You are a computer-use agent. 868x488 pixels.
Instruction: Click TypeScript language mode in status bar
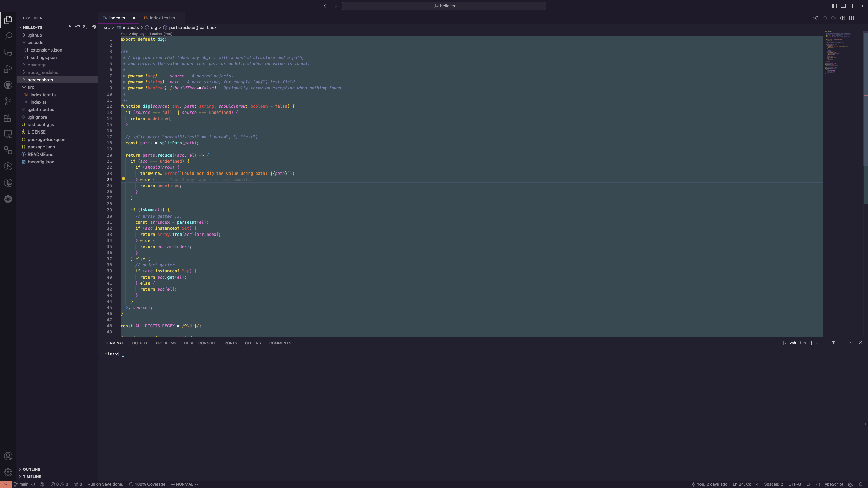pos(832,484)
